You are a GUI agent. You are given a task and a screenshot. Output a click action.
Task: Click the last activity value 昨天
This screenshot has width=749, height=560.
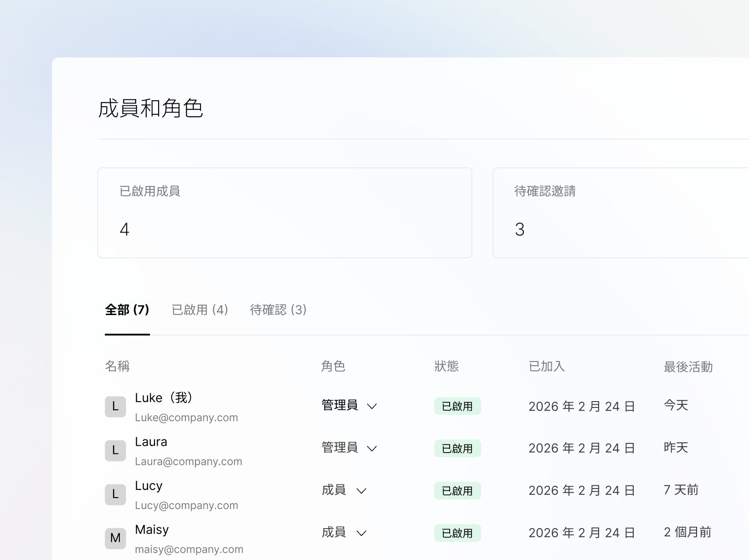tap(676, 447)
